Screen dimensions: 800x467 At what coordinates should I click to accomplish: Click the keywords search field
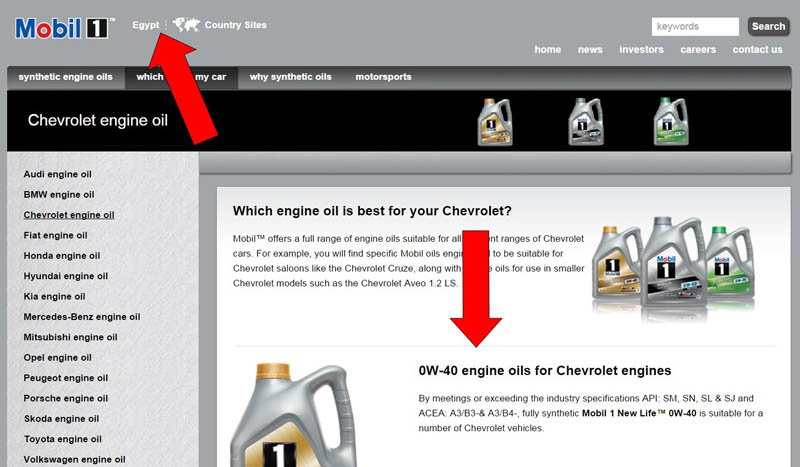pyautogui.click(x=695, y=27)
